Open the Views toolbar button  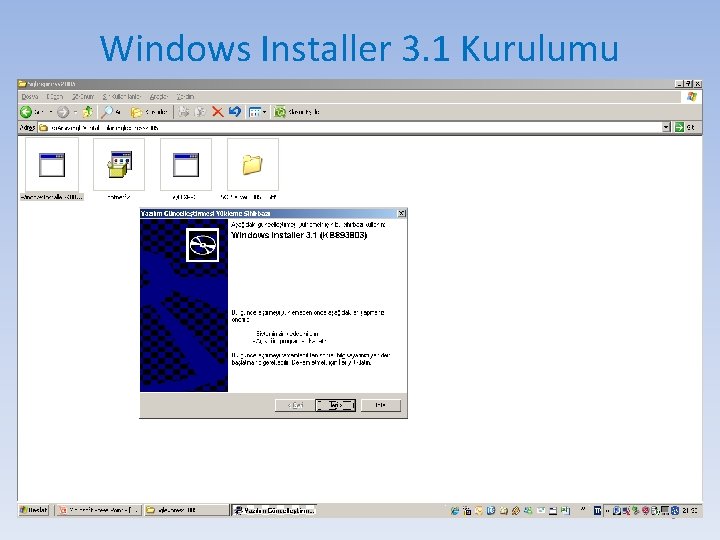[254, 112]
